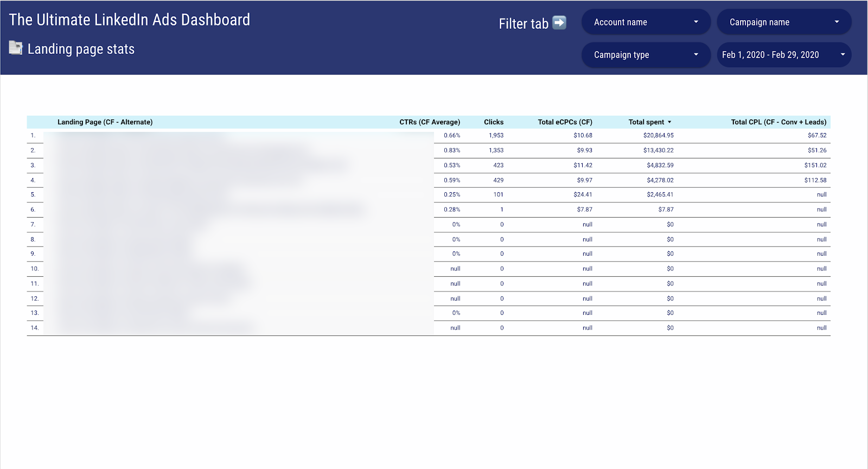
Task: Select the $20,864.95 total spent cell
Action: 658,136
